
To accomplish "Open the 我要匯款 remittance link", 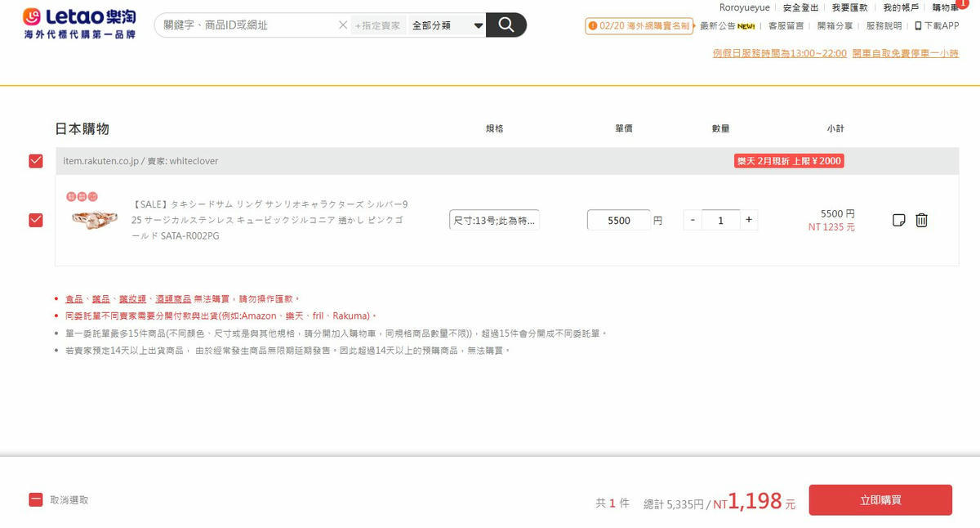I will [850, 7].
